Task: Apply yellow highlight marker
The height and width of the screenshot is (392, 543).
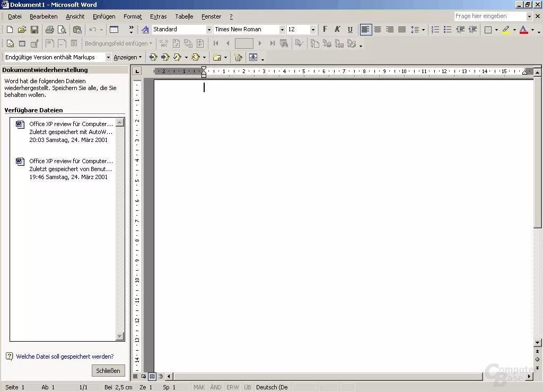Action: [x=505, y=30]
